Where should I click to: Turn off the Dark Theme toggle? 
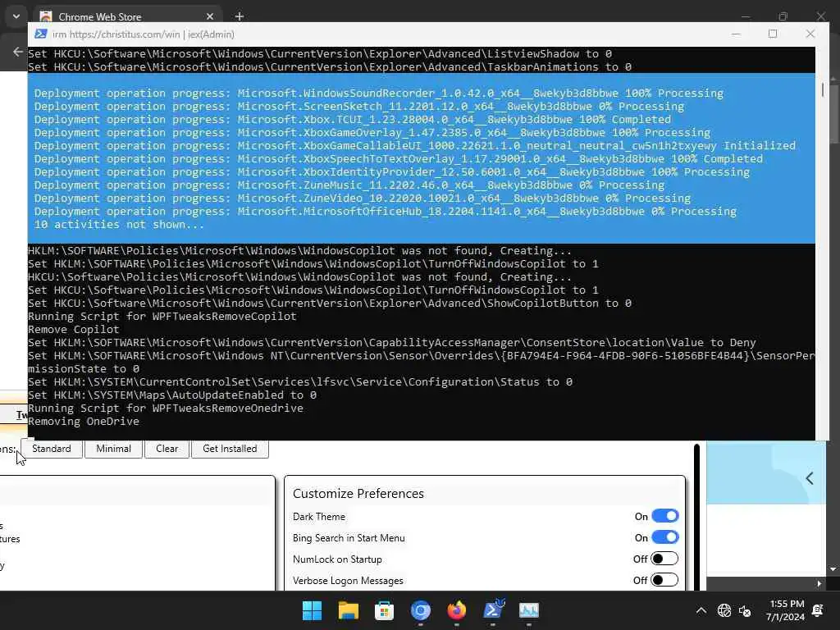click(664, 517)
